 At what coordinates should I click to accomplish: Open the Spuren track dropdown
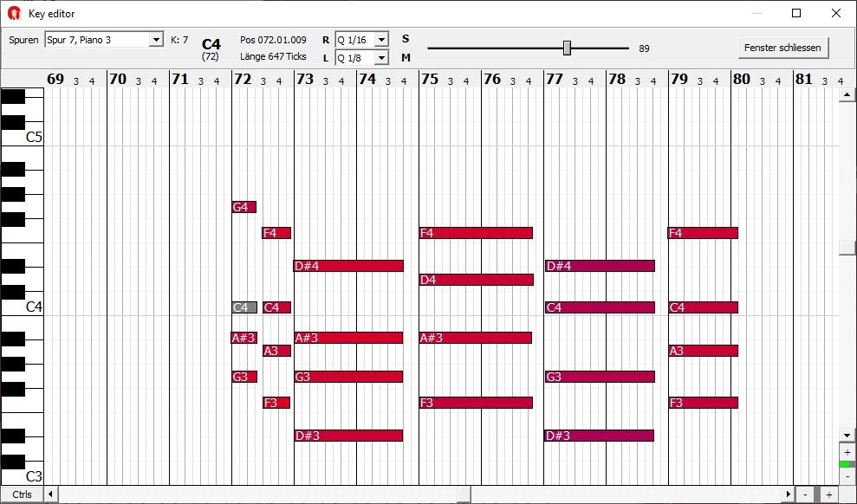coord(156,40)
